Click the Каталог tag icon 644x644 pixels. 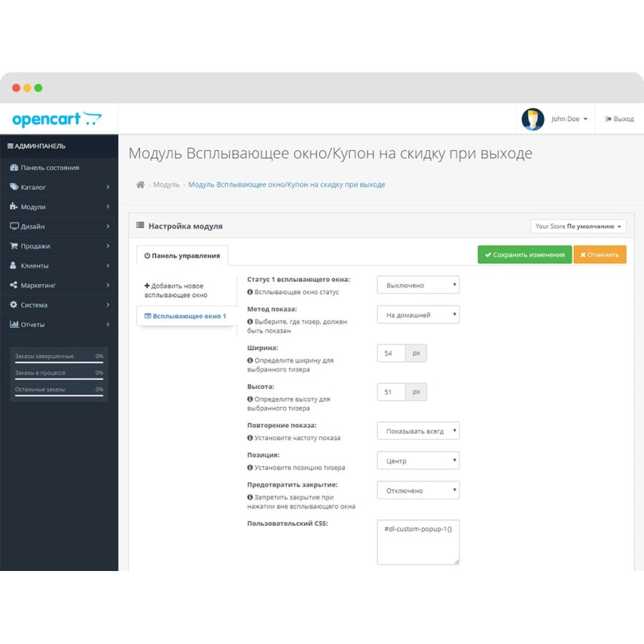pyautogui.click(x=14, y=187)
